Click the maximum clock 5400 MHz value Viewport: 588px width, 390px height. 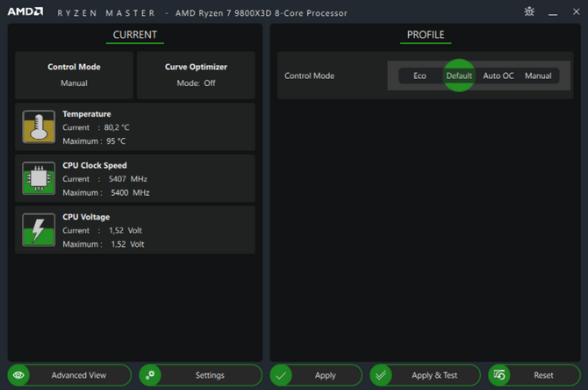[130, 193]
